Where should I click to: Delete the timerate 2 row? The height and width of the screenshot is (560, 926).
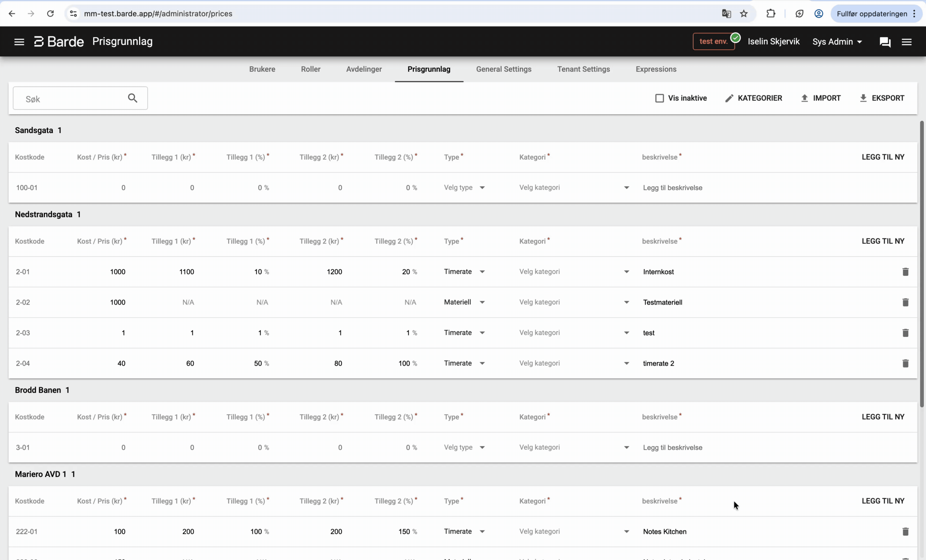(905, 363)
